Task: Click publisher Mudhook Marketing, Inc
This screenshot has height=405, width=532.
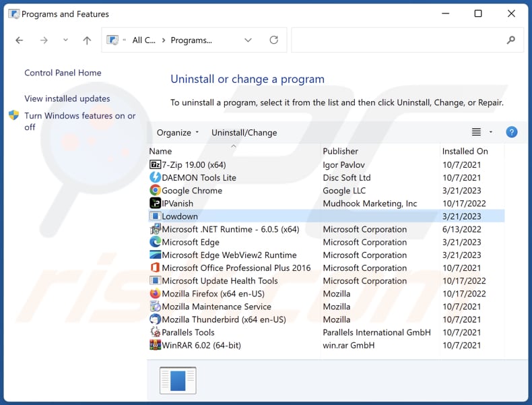Action: tap(370, 204)
